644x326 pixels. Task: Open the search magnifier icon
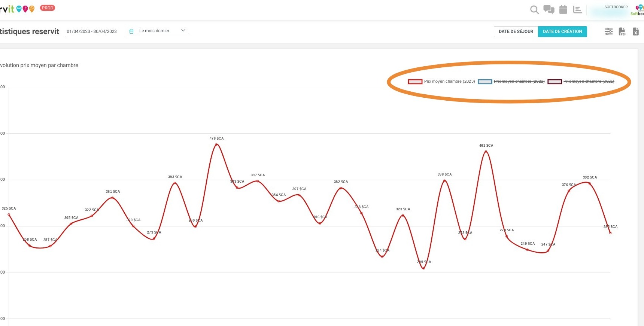pos(534,10)
